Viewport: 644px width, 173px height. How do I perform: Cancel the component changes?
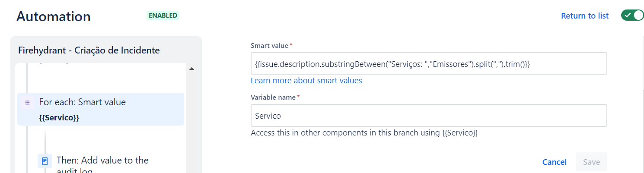[x=554, y=162]
